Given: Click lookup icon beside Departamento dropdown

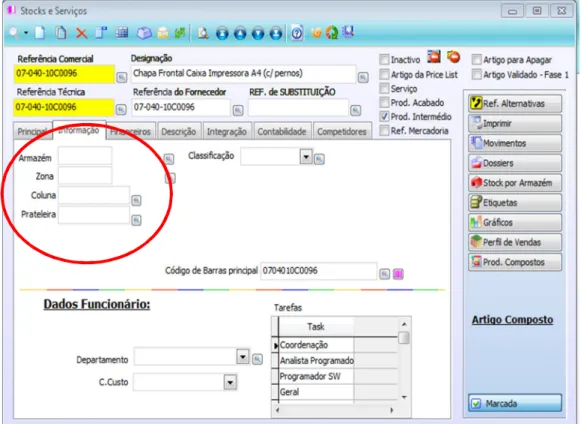Looking at the screenshot, I should pos(258,359).
